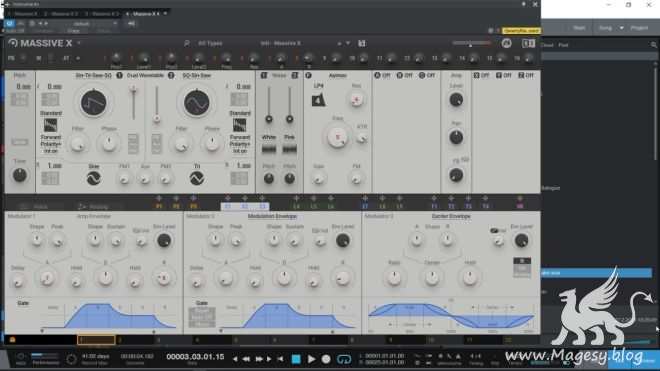Click the sidechain icon next to default preset
660x371 pixels.
pyautogui.click(x=131, y=24)
